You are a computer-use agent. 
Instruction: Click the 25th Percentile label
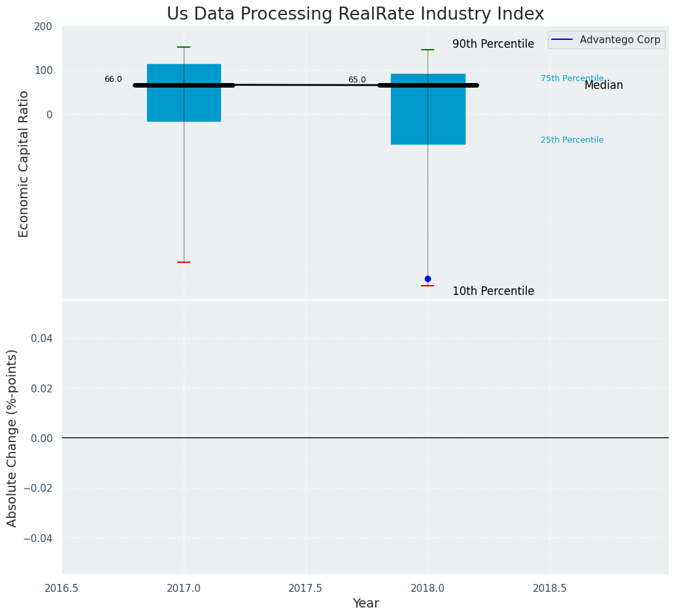571,140
